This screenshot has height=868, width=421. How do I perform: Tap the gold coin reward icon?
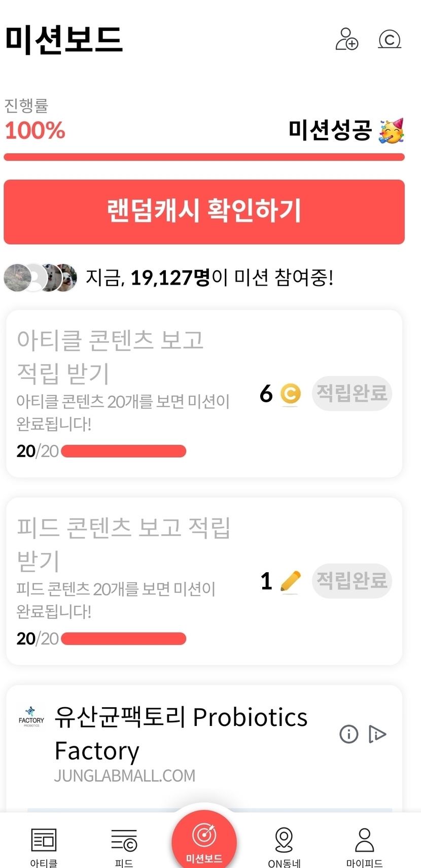click(291, 394)
